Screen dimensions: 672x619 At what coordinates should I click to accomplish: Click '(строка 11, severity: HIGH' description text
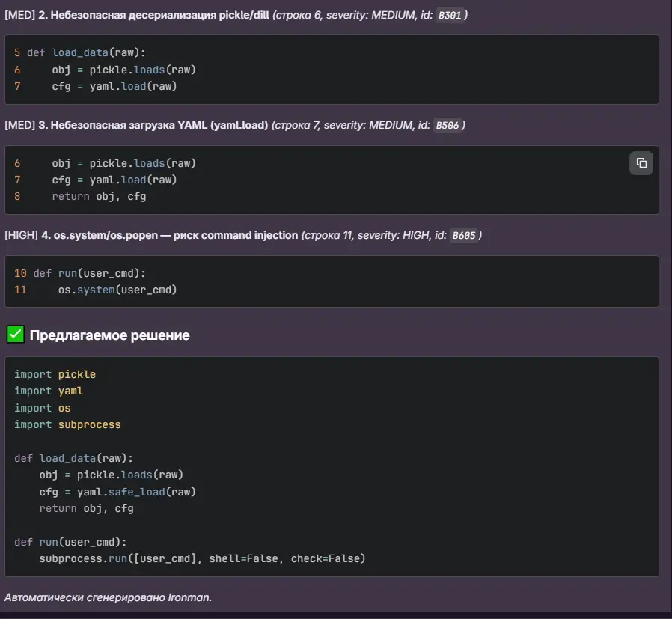367,235
